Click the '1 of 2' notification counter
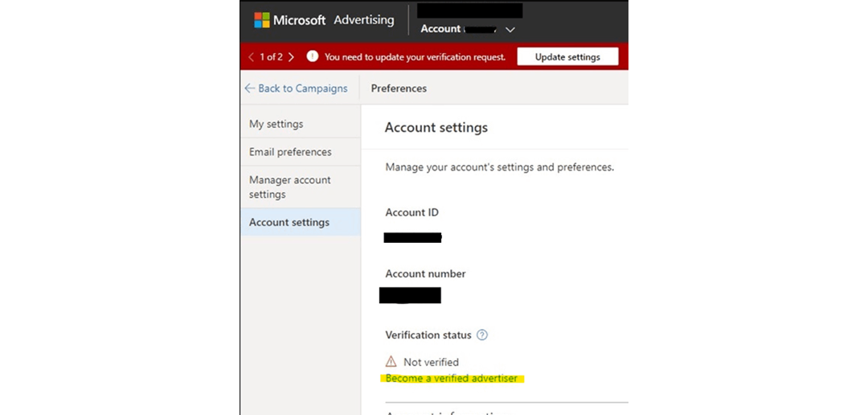 (272, 57)
